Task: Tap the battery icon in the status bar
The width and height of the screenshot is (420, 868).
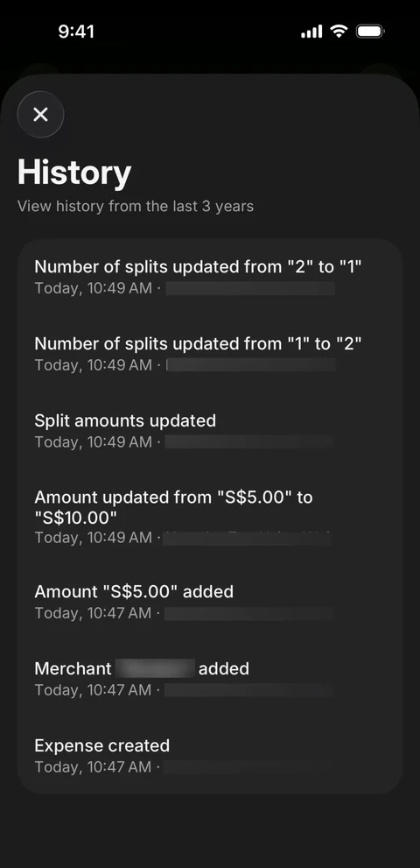Action: [370, 32]
